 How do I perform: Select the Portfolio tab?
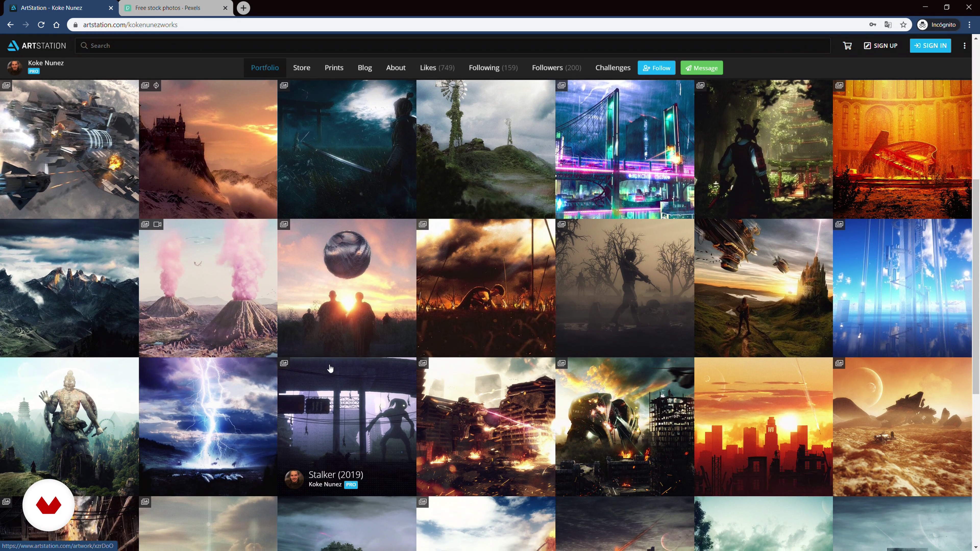(265, 68)
